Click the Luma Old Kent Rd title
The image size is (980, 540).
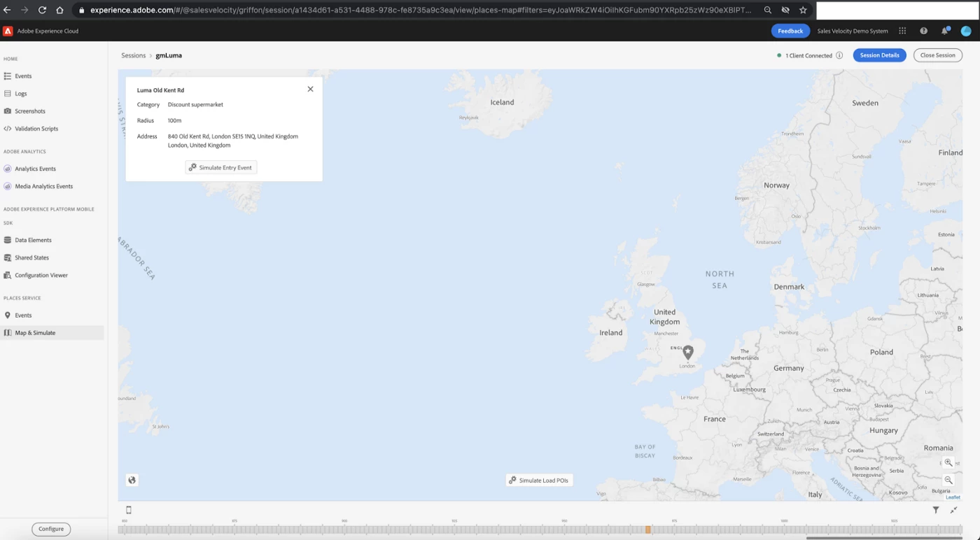(160, 90)
